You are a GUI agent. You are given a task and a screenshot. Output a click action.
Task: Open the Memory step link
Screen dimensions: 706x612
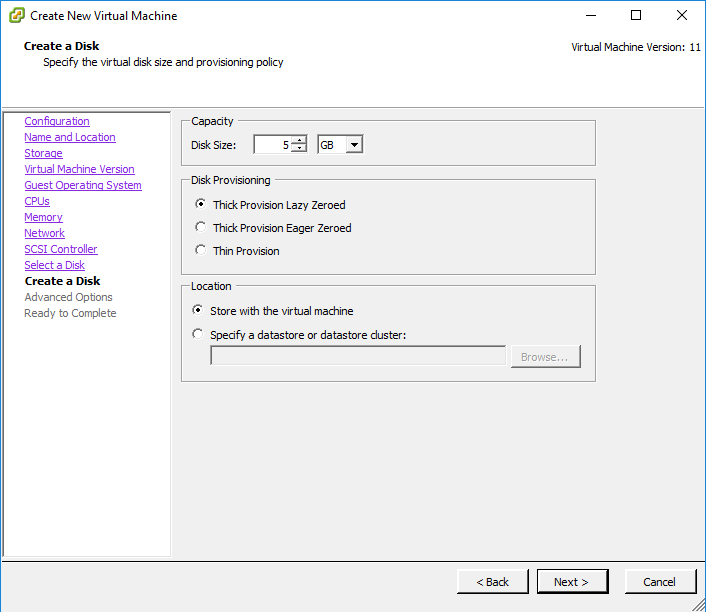point(43,217)
